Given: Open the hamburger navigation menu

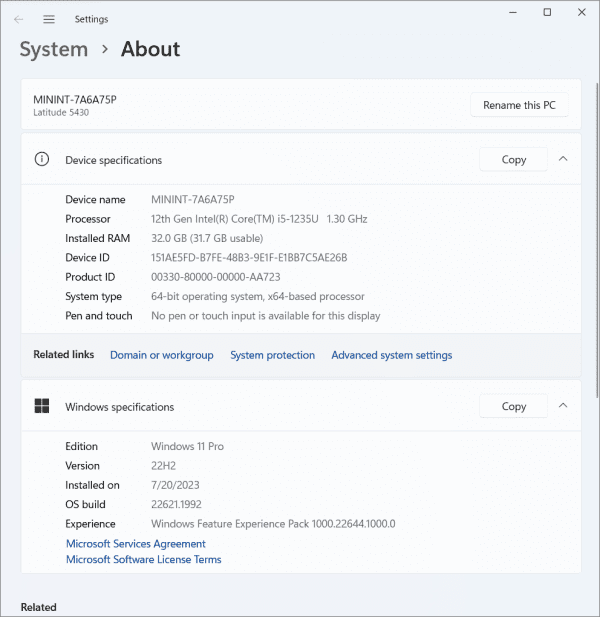Looking at the screenshot, I should [x=49, y=19].
